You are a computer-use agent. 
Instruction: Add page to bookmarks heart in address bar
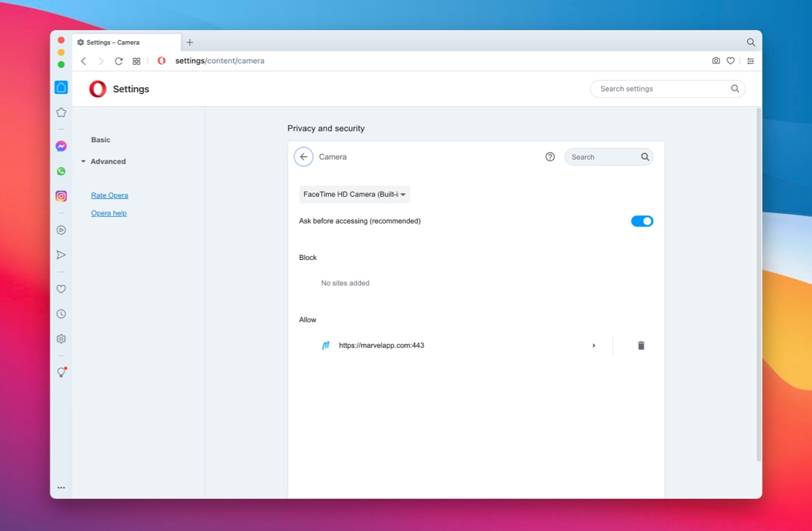click(x=730, y=61)
